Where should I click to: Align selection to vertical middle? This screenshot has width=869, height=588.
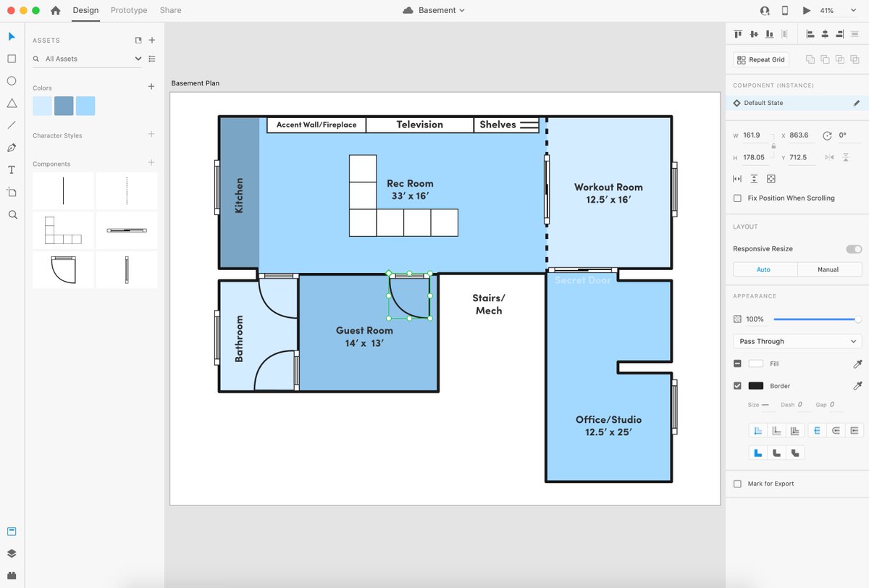[754, 34]
